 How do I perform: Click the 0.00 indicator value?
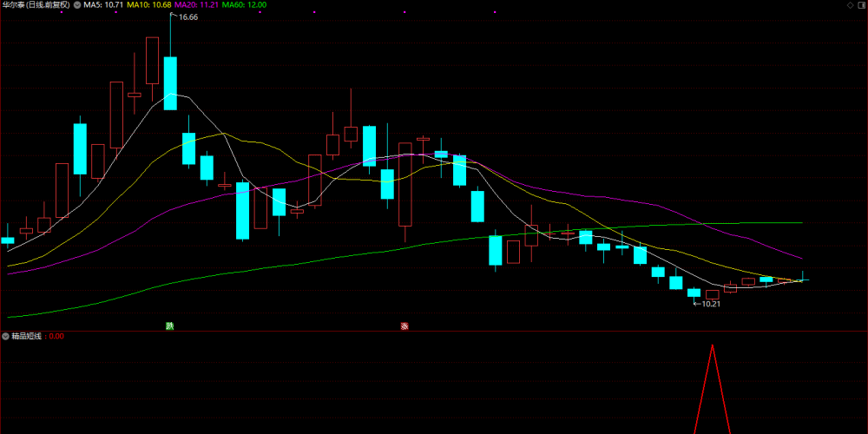tap(57, 336)
